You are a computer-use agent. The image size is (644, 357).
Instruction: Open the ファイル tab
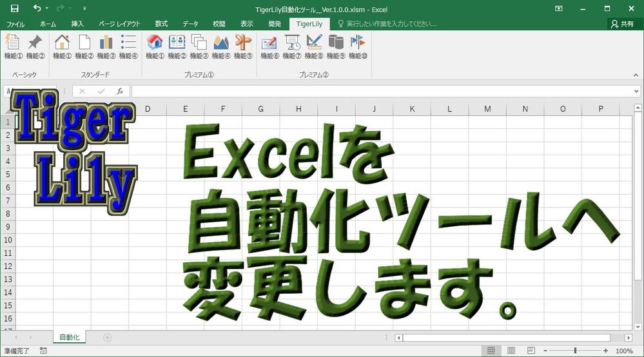[15, 24]
